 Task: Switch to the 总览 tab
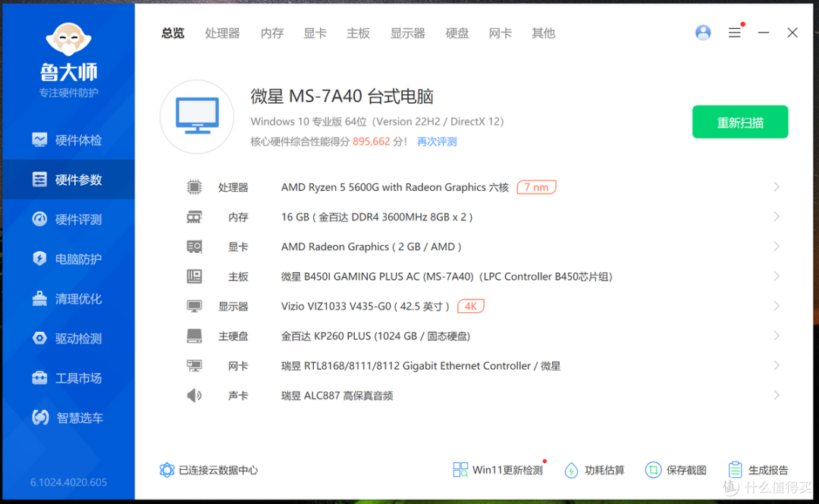point(173,33)
